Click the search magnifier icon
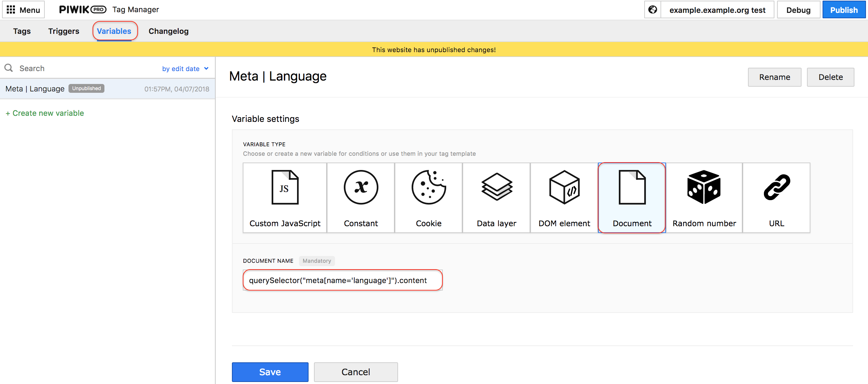This screenshot has width=868, height=384. tap(9, 68)
